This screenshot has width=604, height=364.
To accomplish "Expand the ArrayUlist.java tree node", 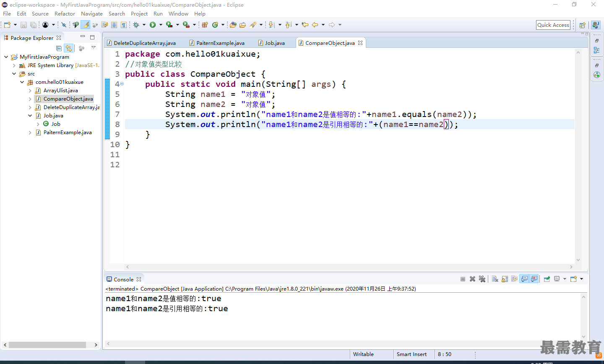I will click(30, 91).
